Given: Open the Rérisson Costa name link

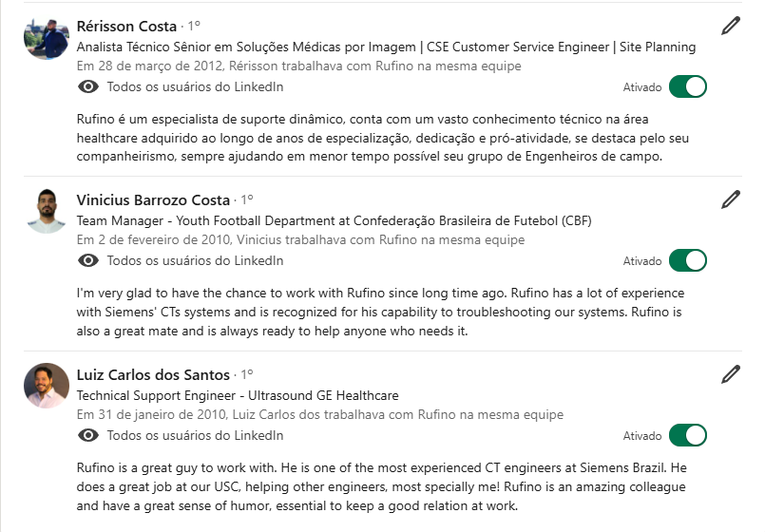Looking at the screenshot, I should [x=126, y=26].
